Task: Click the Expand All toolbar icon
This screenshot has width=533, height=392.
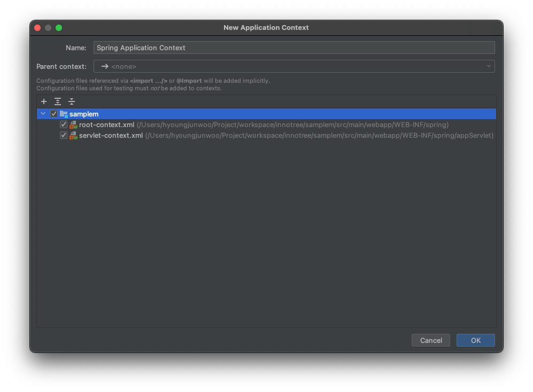Action: [x=58, y=101]
